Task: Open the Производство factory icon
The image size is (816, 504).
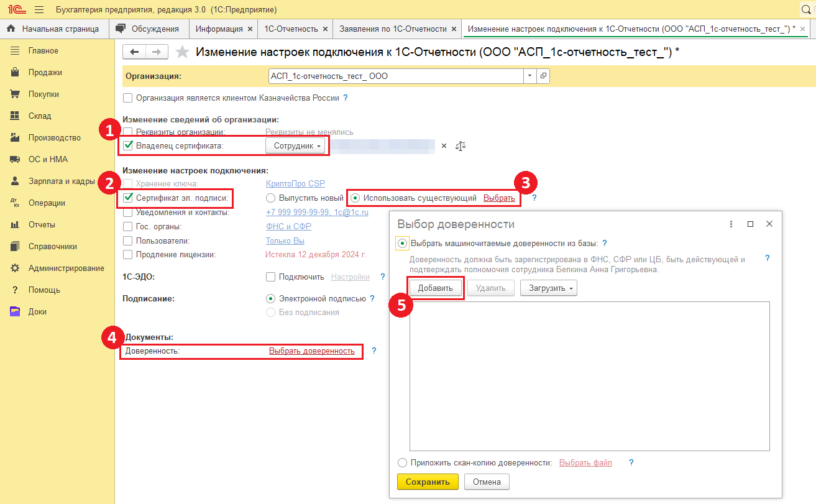Action: point(16,137)
